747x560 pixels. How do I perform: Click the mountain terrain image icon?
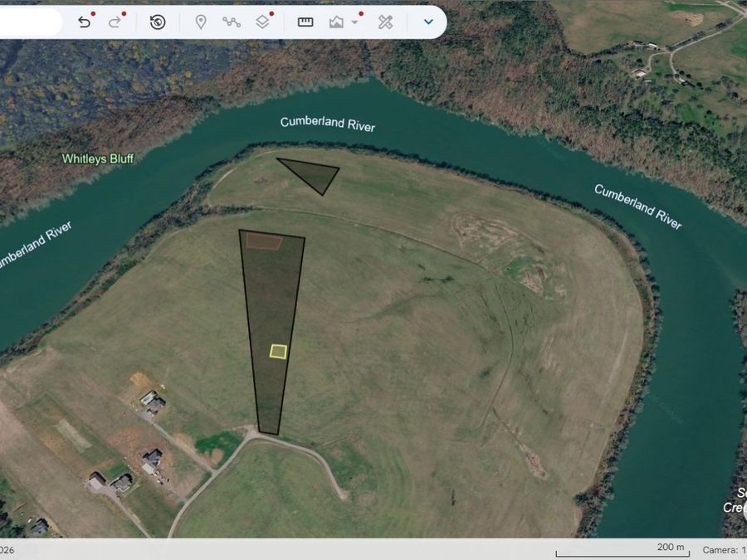coord(336,22)
